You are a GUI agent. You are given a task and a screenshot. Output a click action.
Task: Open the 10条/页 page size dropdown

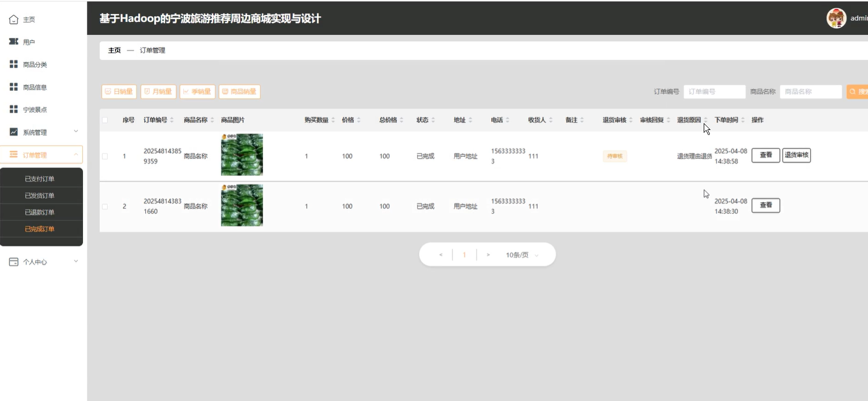click(522, 255)
